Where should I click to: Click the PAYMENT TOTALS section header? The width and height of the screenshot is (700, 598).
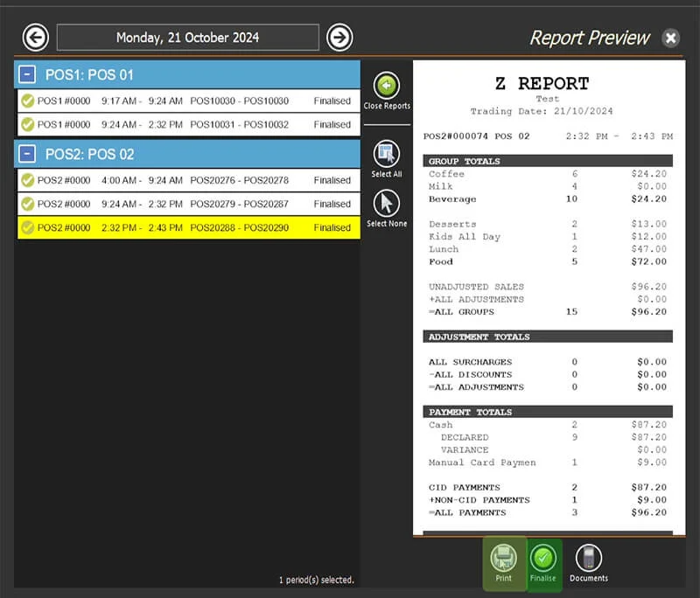coord(548,412)
